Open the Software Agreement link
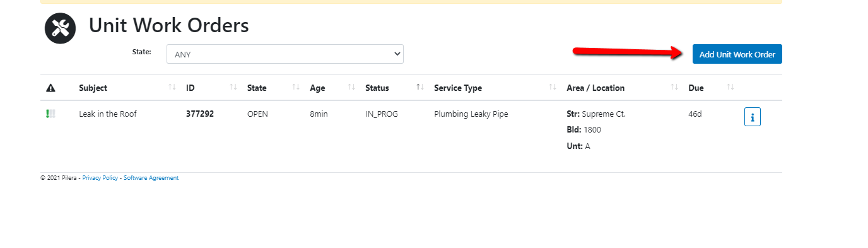This screenshot has height=248, width=868. tap(151, 178)
